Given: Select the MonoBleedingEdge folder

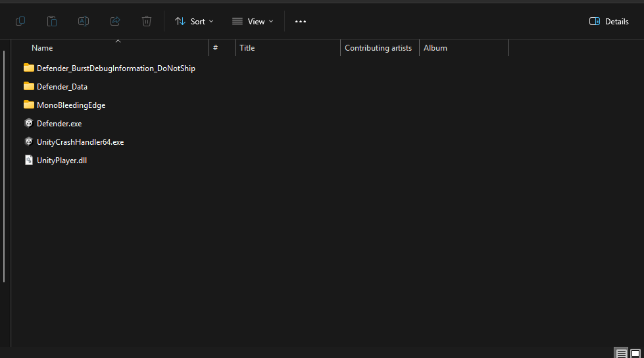Looking at the screenshot, I should pos(70,105).
